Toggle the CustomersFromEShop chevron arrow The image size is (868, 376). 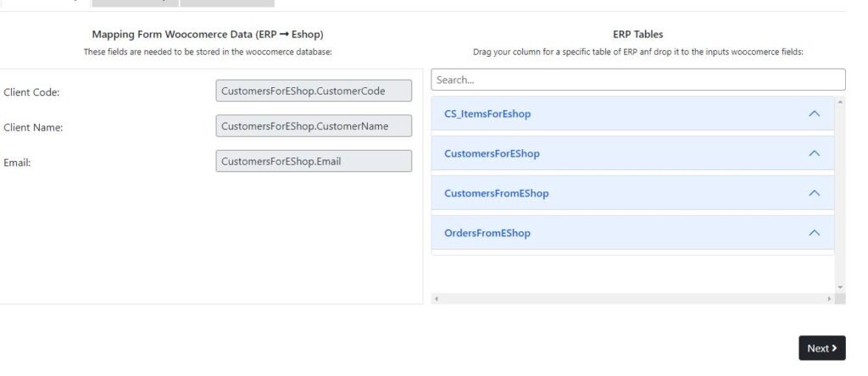(814, 193)
